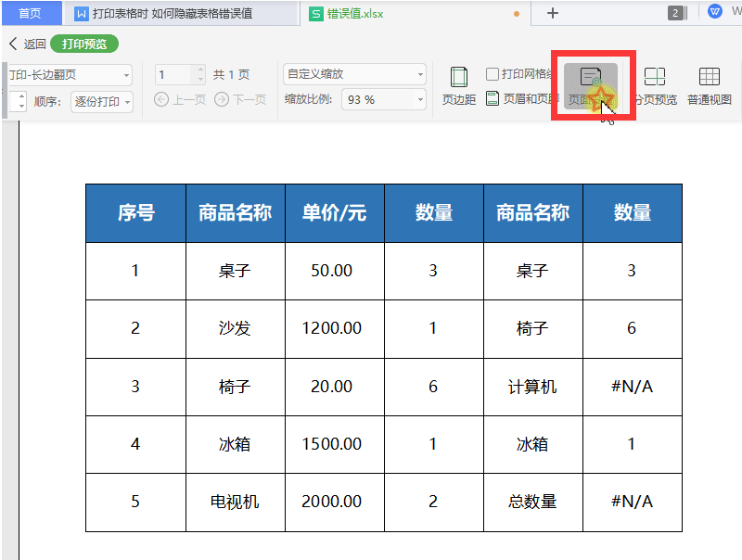Click the 返回 back arrow
Viewport: 742px width, 560px height.
point(26,44)
